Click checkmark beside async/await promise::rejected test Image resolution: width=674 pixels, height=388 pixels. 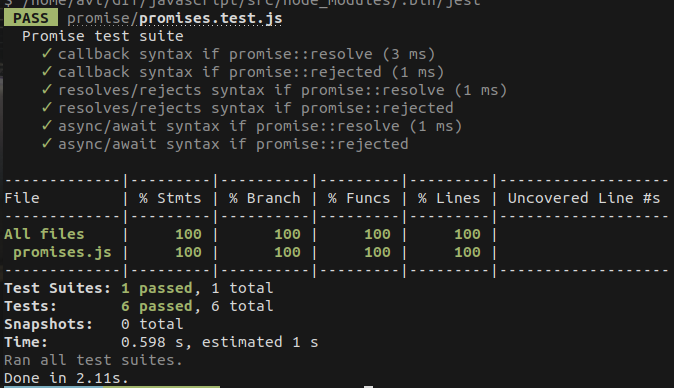47,144
